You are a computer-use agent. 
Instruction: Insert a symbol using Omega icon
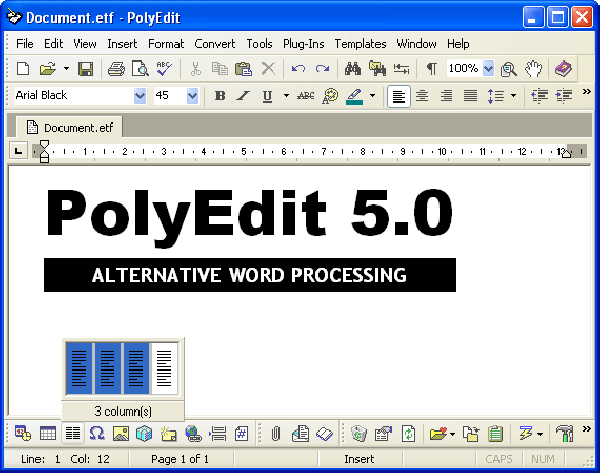(x=97, y=434)
